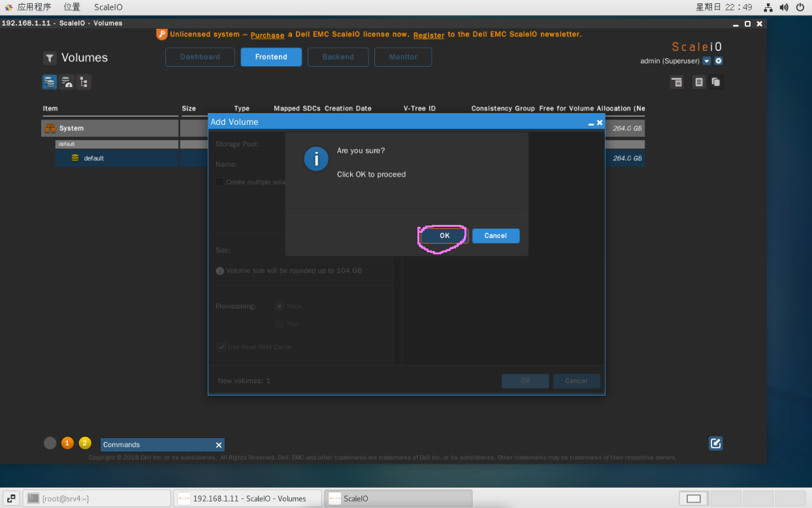Viewport: 812px width, 508px height.
Task: Open the Dashboard tab
Action: (200, 57)
